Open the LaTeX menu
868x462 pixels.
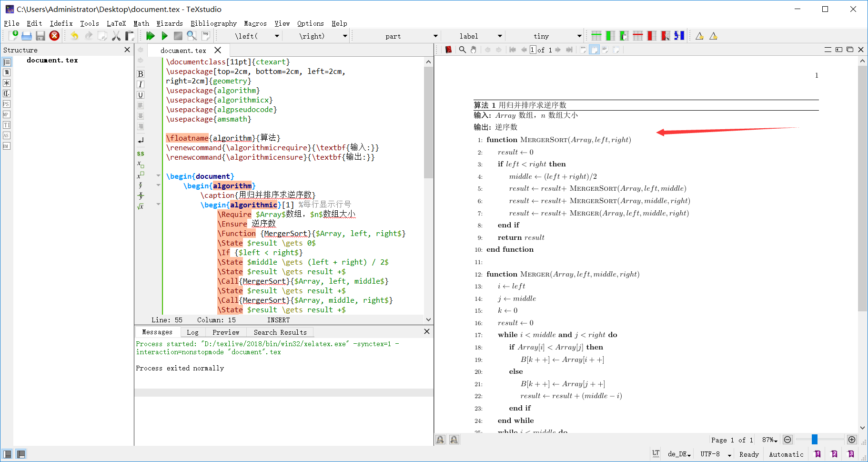pos(116,23)
